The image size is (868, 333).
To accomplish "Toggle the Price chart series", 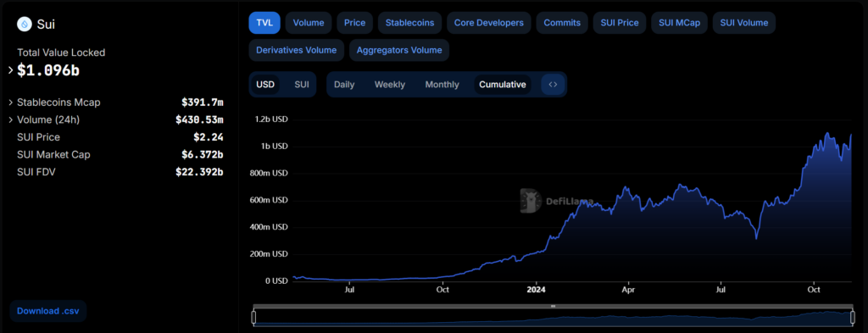I will 355,23.
